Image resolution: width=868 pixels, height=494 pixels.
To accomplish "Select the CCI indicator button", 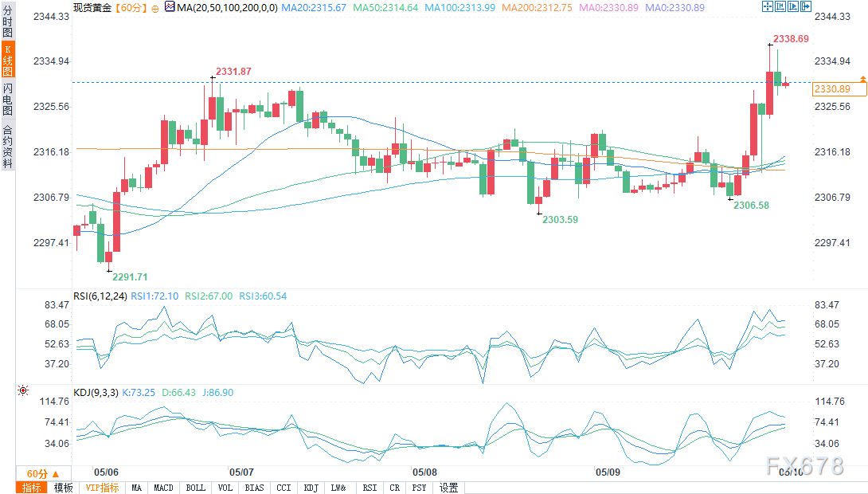I will point(283,488).
